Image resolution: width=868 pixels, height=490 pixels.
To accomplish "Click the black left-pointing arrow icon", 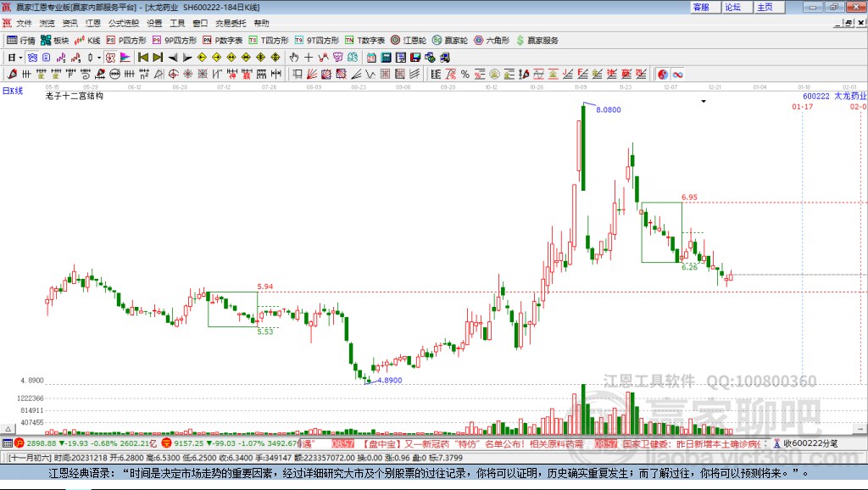I will (173, 58).
